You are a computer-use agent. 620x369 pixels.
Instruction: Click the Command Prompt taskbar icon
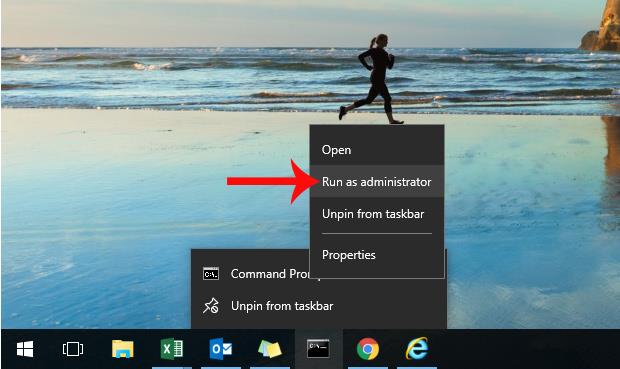[318, 349]
